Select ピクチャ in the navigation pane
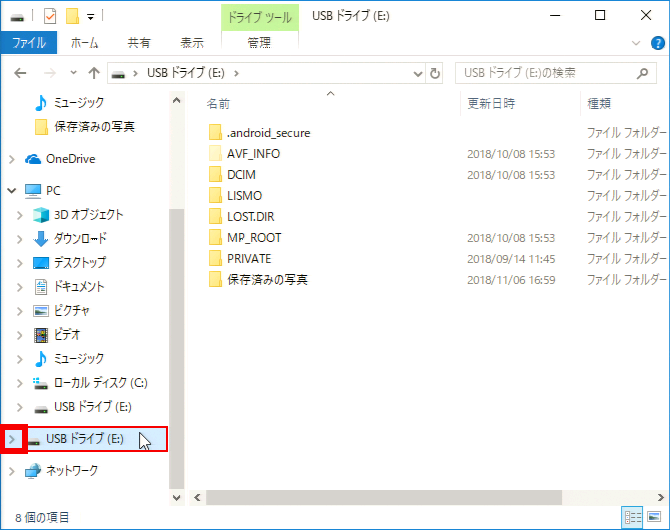Viewport: 670px width, 530px height. 61,310
